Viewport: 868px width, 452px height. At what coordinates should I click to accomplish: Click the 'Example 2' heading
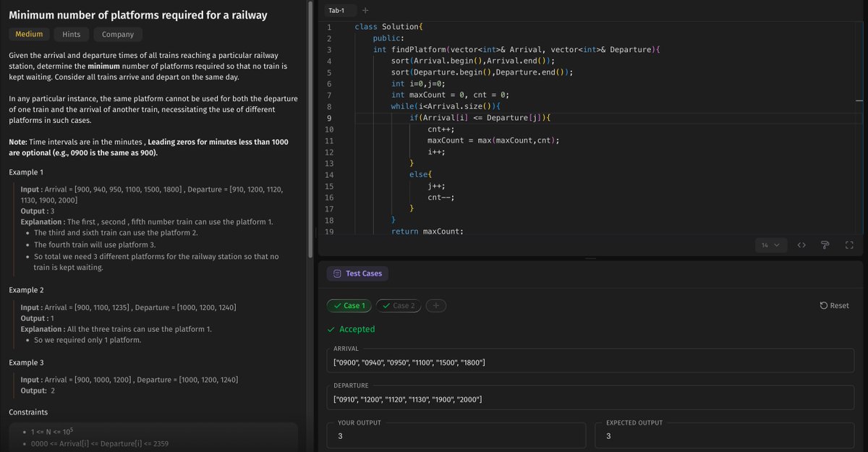pos(26,289)
